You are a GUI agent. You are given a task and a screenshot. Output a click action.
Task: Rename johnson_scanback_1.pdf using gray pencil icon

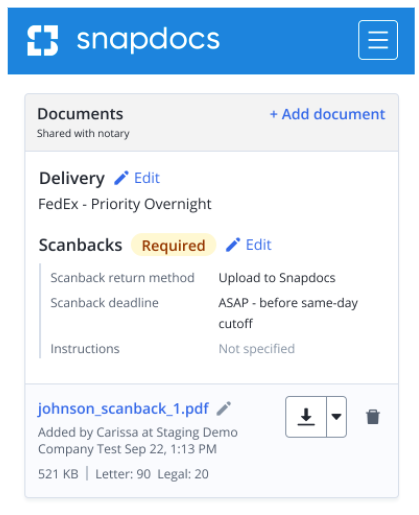[224, 408]
